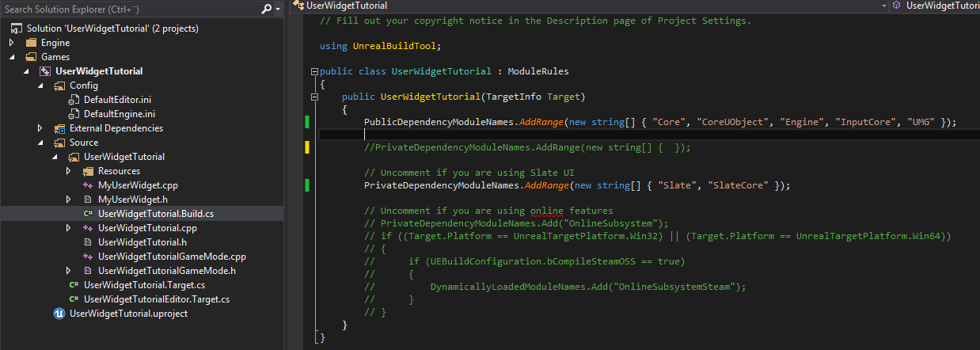The image size is (980, 350).
Task: Click the "SlateCore" string in code
Action: 739,185
